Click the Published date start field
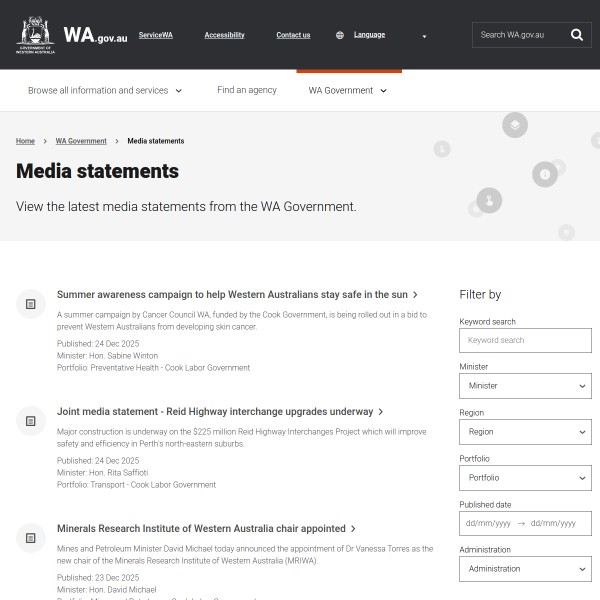Image resolution: width=600 pixels, height=600 pixels. point(488,523)
